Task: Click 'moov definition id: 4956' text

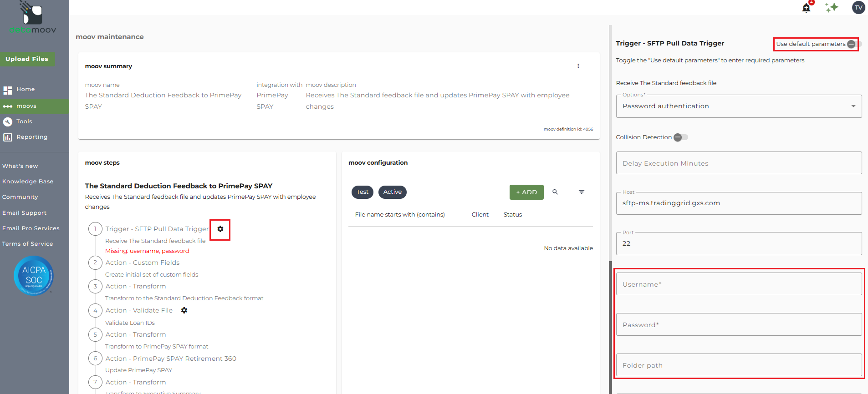Action: pos(568,129)
